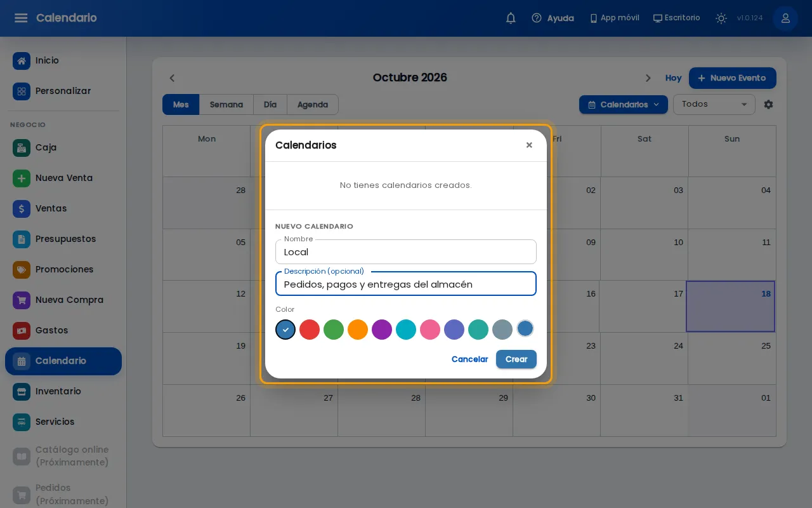Open Presupuestos in the sidebar

(63, 239)
